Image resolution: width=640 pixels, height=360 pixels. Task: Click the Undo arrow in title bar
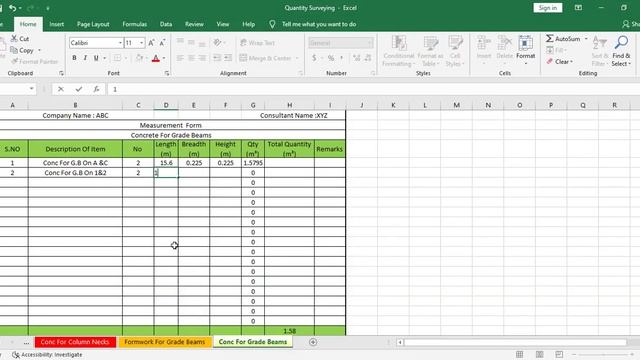click(x=12, y=8)
